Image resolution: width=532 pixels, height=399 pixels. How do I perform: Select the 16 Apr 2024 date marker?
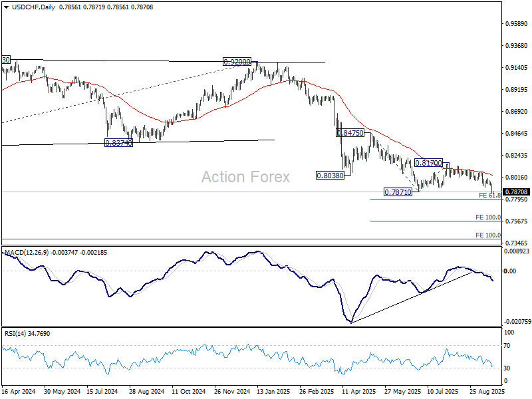[19, 392]
